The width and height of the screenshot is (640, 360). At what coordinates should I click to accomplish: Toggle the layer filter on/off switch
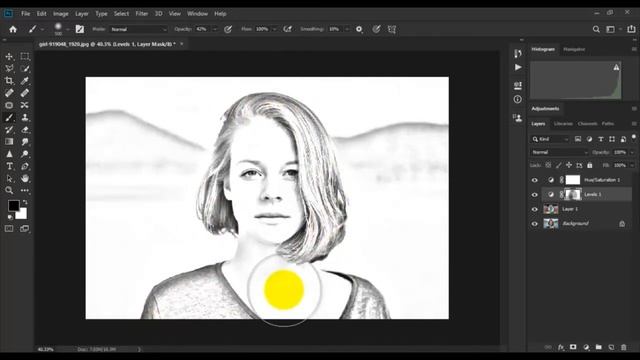coord(633,137)
